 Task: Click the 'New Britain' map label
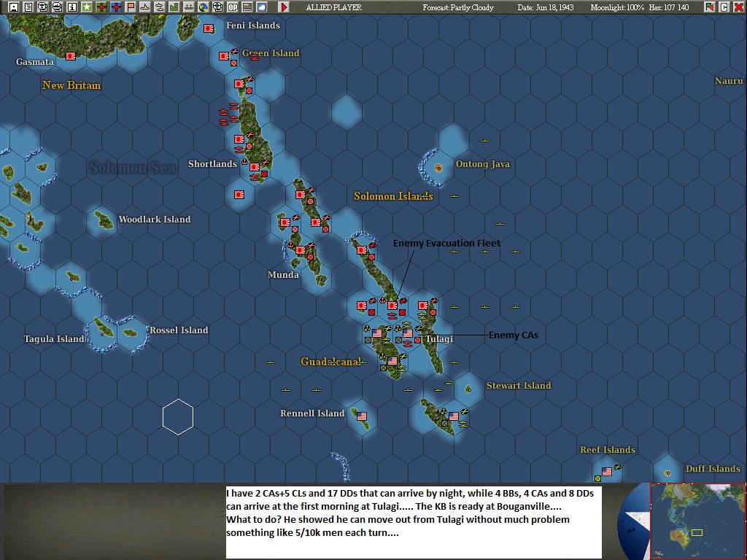(x=71, y=85)
